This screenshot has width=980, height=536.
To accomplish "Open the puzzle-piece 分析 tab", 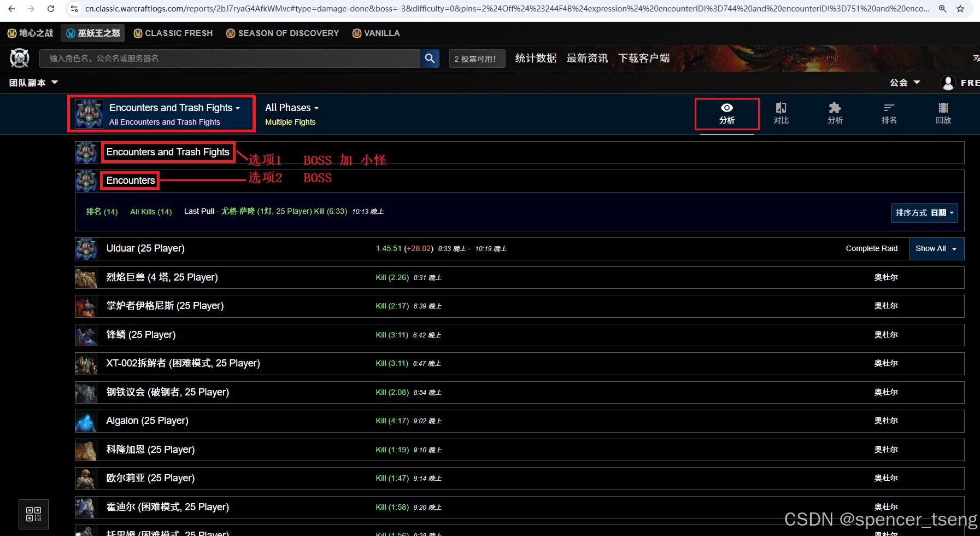I will pyautogui.click(x=835, y=114).
